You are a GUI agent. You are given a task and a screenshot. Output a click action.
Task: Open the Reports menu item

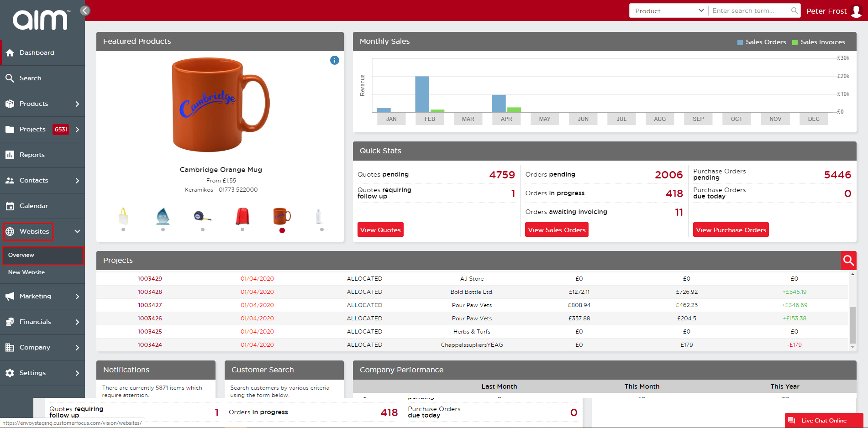[x=42, y=155]
